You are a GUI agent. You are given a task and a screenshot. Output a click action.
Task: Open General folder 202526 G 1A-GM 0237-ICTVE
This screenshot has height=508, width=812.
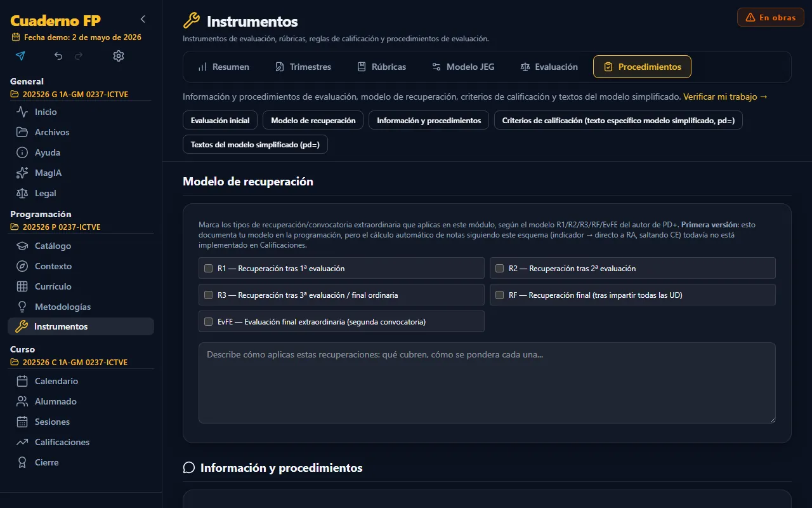[x=70, y=95]
